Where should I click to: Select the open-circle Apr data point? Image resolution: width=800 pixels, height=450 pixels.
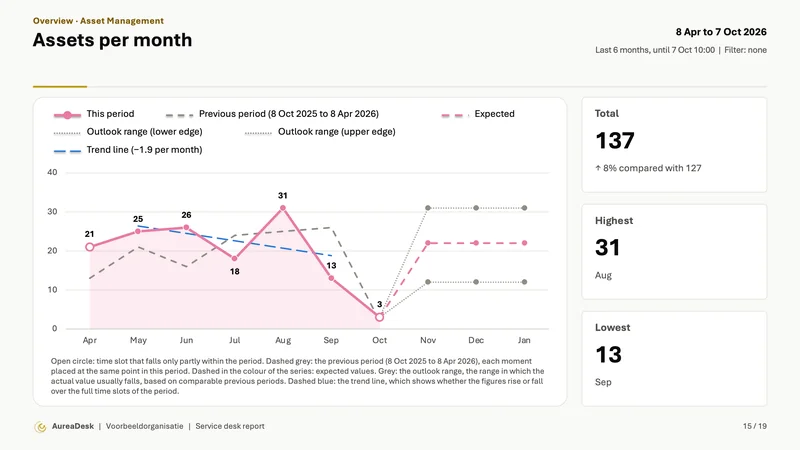click(x=90, y=247)
